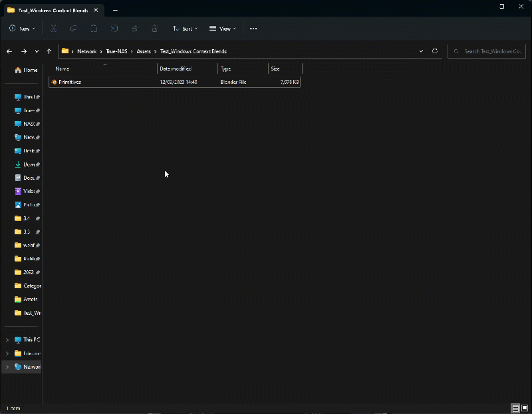Switch to the details view layout button

[x=515, y=408]
